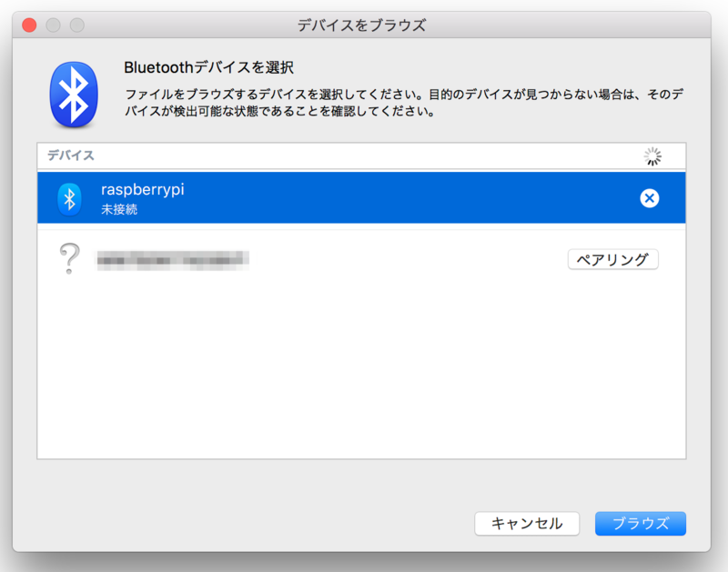Click the 未接続 status text
Image resolution: width=728 pixels, height=572 pixels.
pos(119,210)
